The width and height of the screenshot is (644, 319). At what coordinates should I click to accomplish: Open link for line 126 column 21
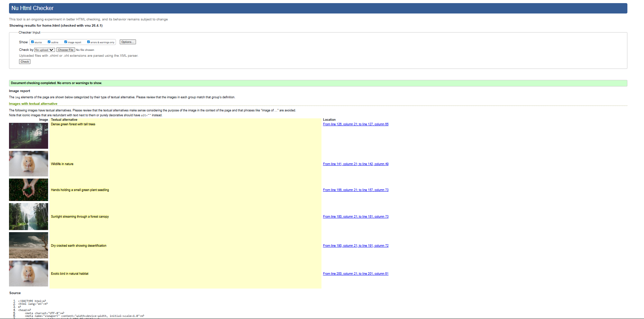pyautogui.click(x=355, y=124)
